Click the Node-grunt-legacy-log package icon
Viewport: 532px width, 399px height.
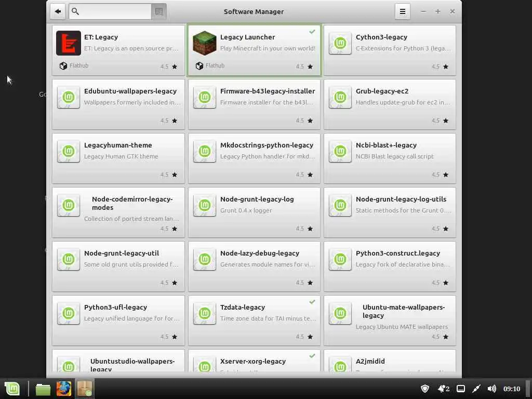point(205,205)
